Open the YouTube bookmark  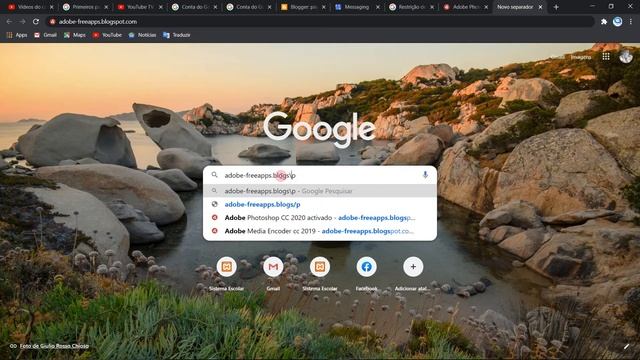tap(107, 35)
